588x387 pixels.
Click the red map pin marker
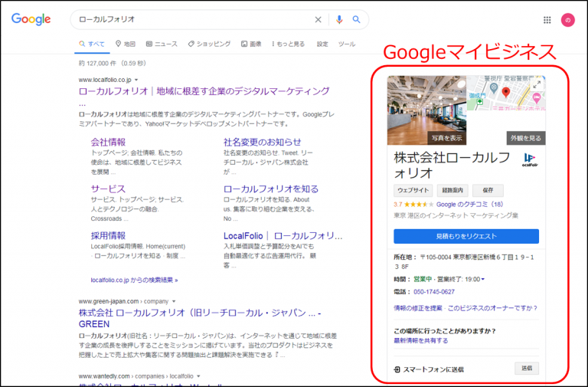[x=506, y=92]
